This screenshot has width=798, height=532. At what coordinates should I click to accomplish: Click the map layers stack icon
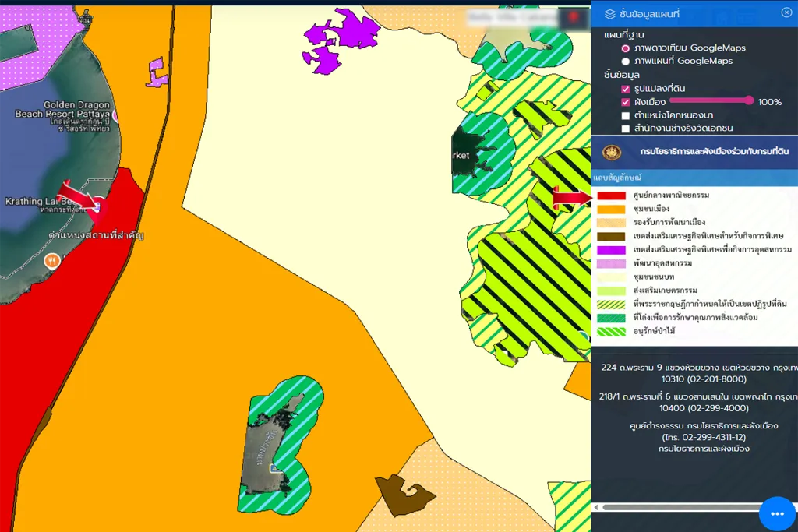click(609, 13)
